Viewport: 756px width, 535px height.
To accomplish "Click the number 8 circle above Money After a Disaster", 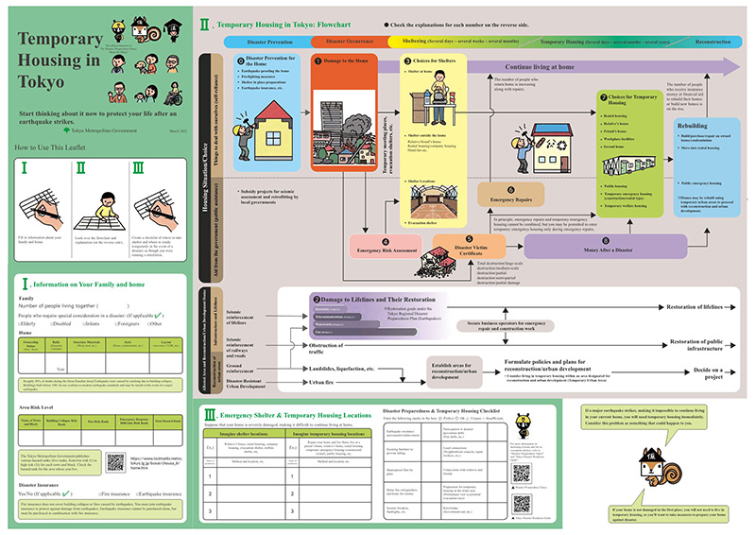I will (606, 241).
